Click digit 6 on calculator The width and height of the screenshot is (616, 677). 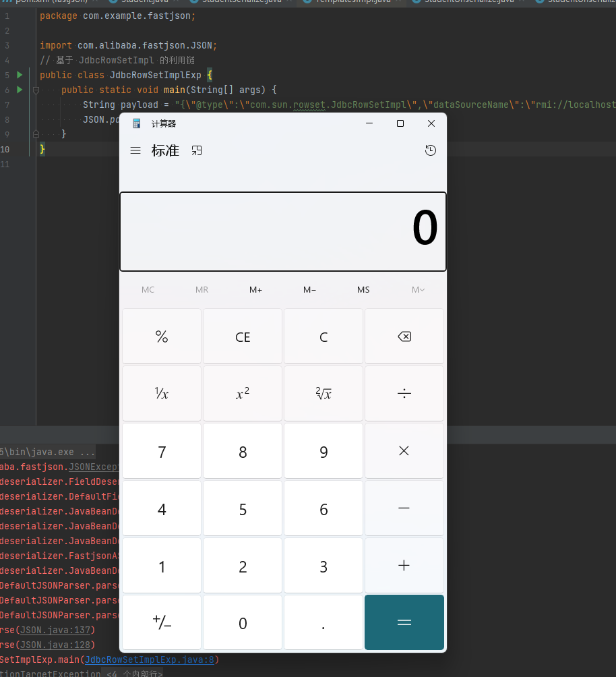pos(324,508)
